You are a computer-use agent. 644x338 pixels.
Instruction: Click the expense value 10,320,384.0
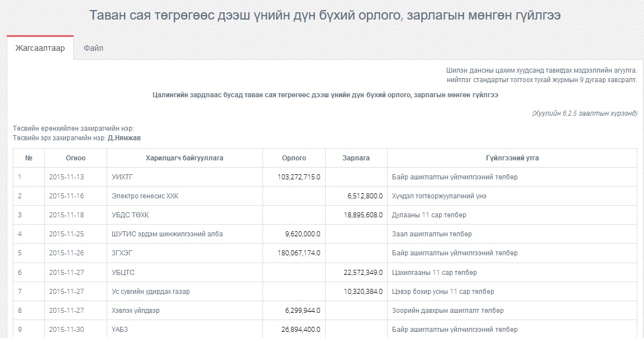pyautogui.click(x=363, y=292)
